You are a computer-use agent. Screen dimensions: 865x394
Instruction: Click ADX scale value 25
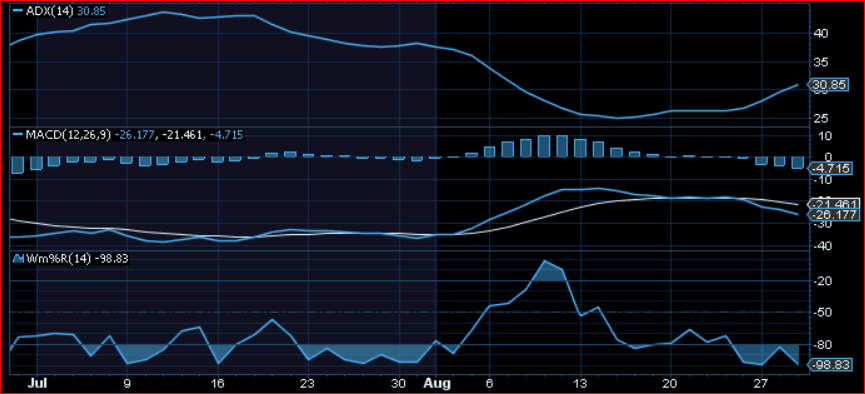coord(820,118)
